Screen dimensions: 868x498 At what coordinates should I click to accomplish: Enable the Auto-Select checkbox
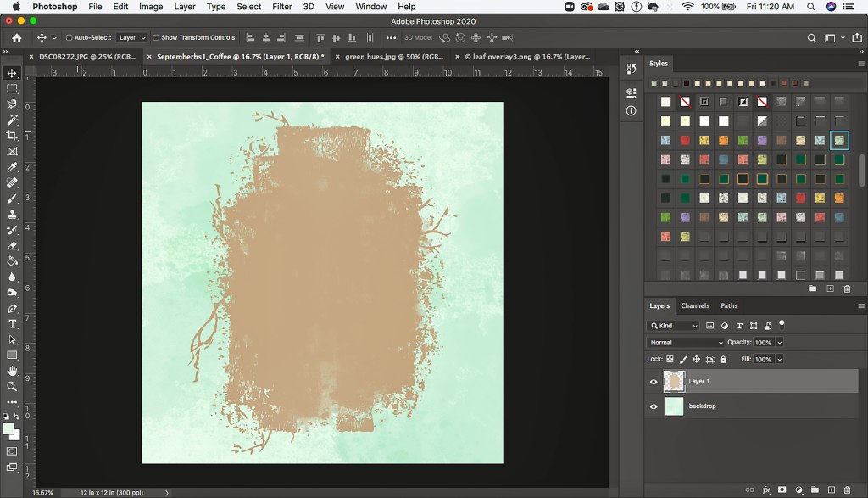point(70,38)
